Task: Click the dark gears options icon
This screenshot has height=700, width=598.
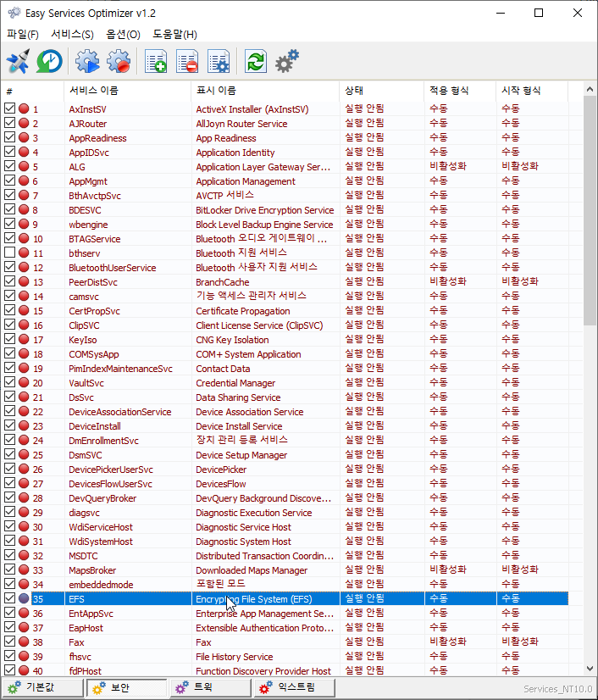Action: (x=287, y=61)
